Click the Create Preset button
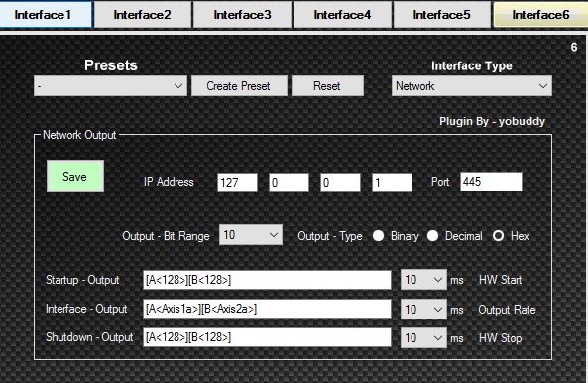This screenshot has width=588, height=383. pyautogui.click(x=239, y=86)
